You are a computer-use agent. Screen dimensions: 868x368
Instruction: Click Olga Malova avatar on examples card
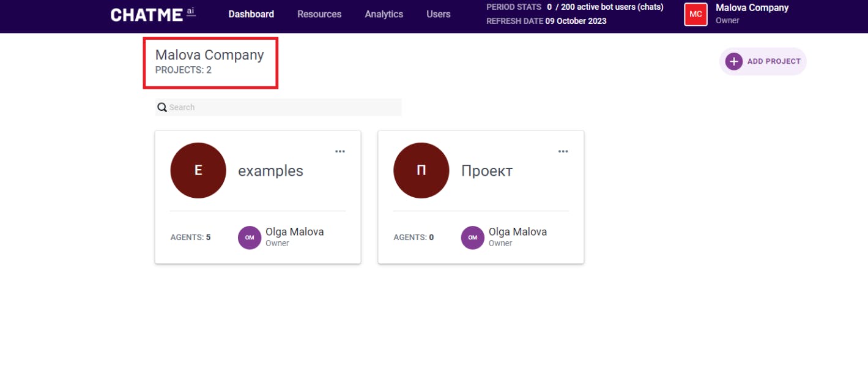[250, 238]
